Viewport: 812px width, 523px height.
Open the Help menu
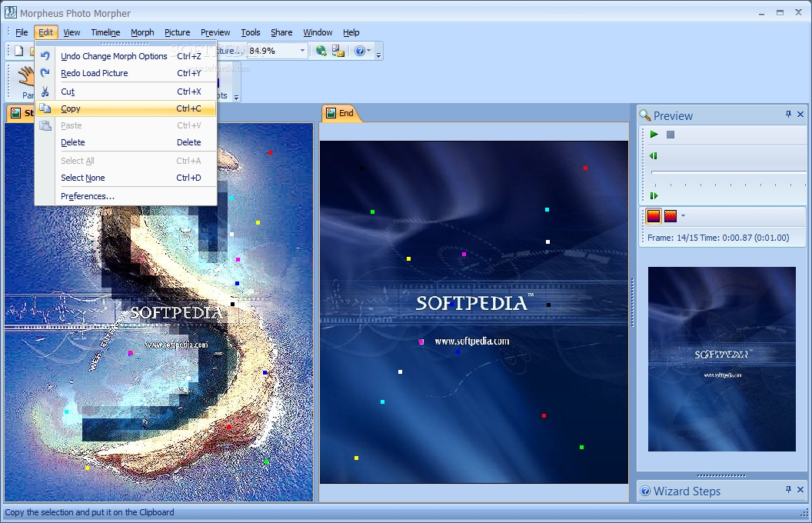(x=351, y=32)
